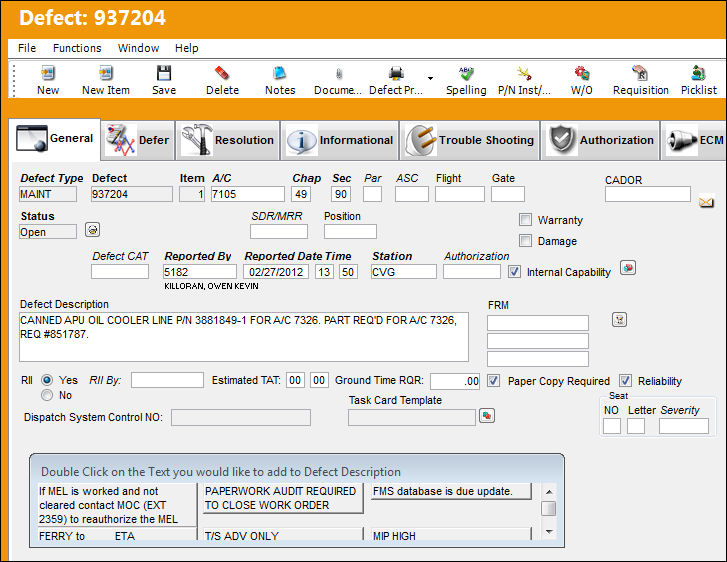Click the 'If MEL is worked' canned text
Screen dimensions: 727x562
(108, 505)
